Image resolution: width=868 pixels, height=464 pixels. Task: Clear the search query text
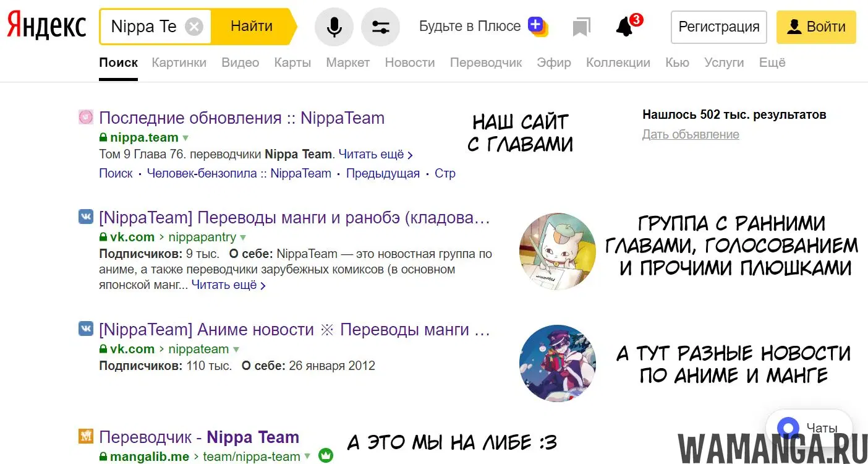point(194,27)
